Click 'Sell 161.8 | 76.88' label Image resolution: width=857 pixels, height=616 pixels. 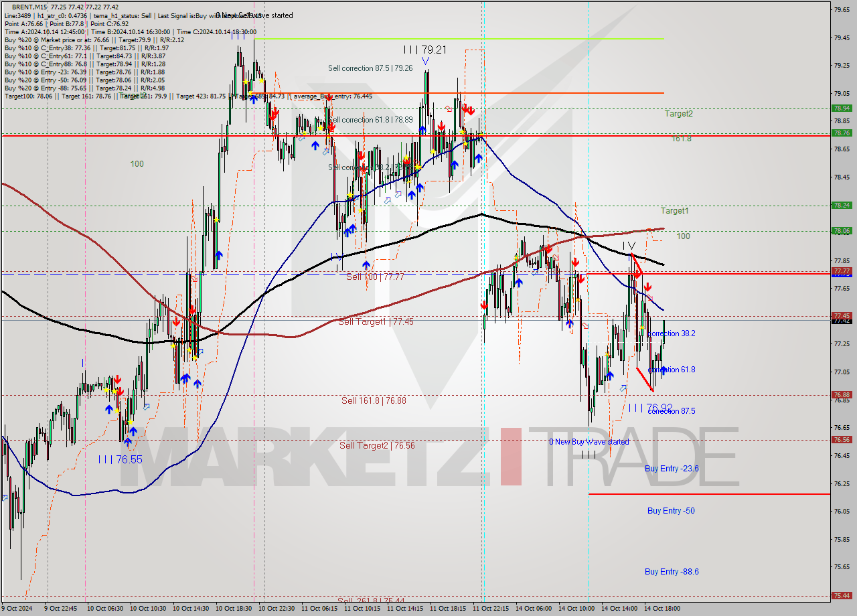(374, 401)
